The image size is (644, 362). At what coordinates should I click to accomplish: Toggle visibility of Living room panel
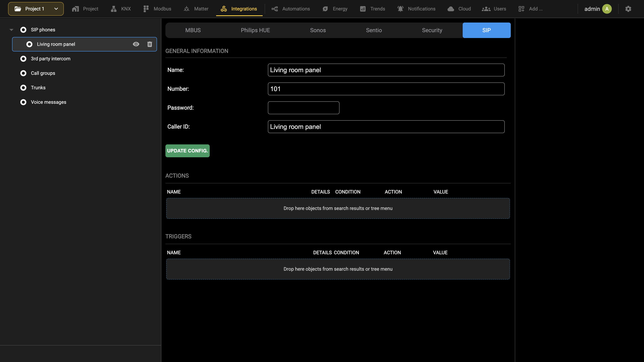[136, 44]
